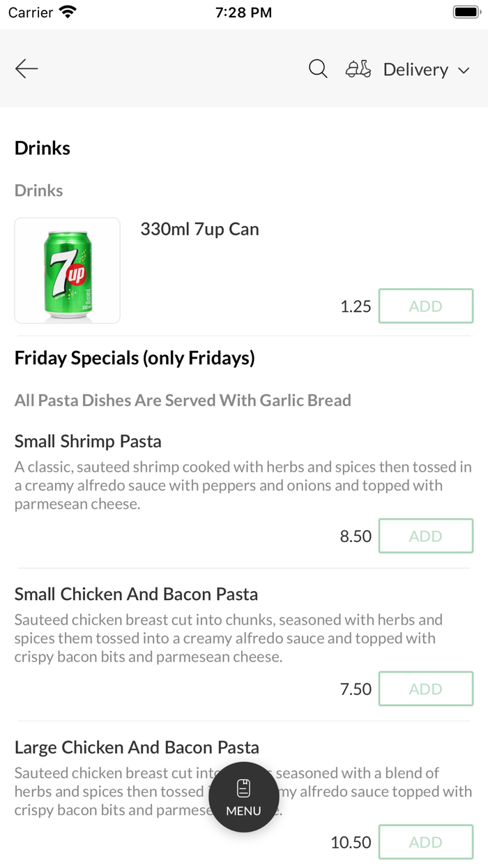The height and width of the screenshot is (868, 488).
Task: Expand the Delivery dropdown chevron
Action: tap(464, 70)
